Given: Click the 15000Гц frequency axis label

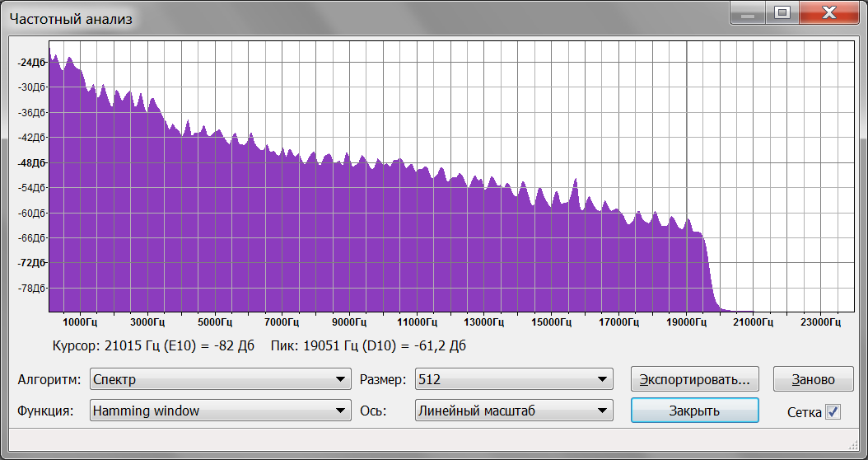Looking at the screenshot, I should [551, 322].
